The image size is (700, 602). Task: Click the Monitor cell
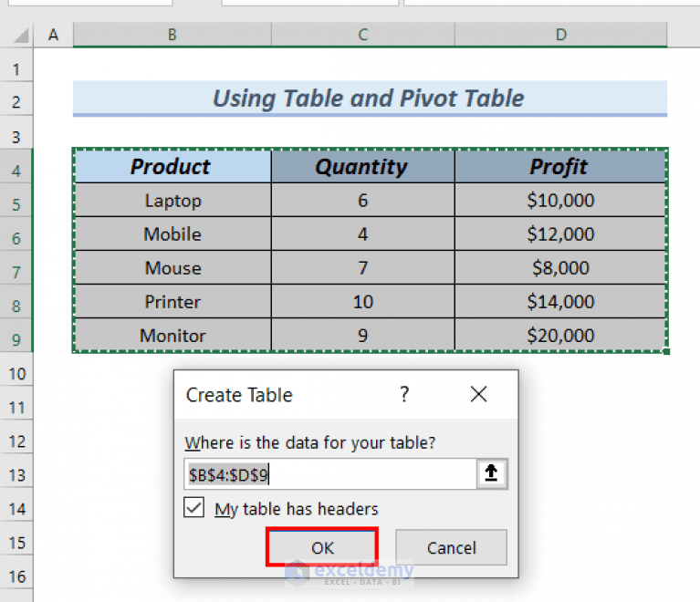pyautogui.click(x=172, y=335)
